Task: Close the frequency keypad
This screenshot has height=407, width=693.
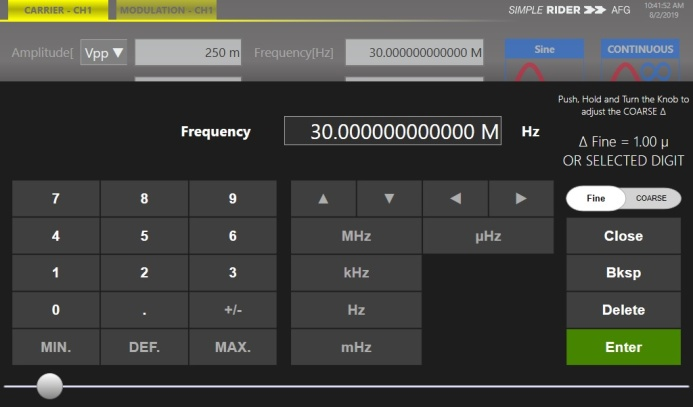Action: click(x=623, y=236)
